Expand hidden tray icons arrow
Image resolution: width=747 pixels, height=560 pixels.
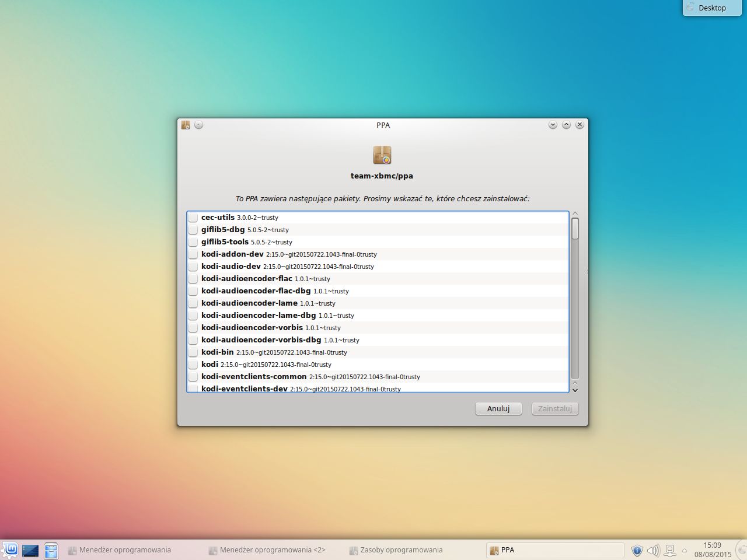click(685, 550)
